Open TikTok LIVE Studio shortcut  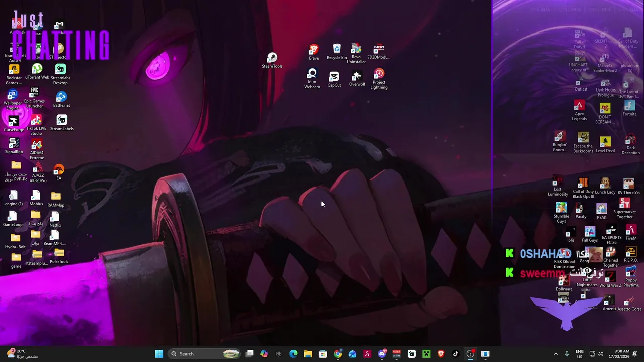point(36,126)
